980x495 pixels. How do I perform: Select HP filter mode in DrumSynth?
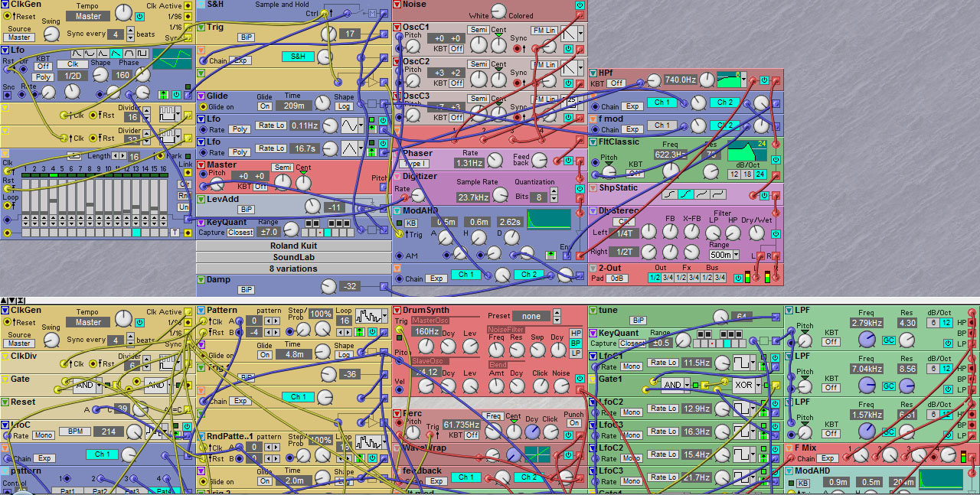(x=576, y=334)
